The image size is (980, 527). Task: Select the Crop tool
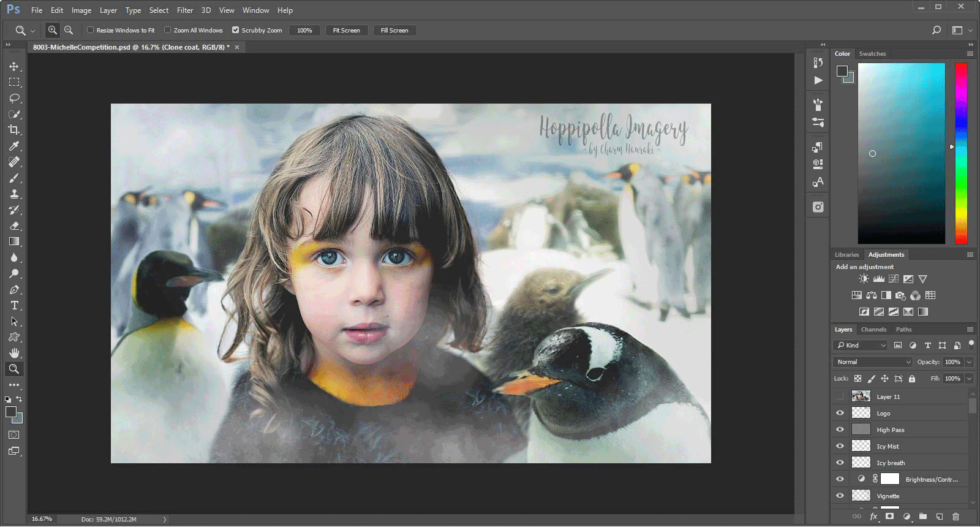coord(14,130)
